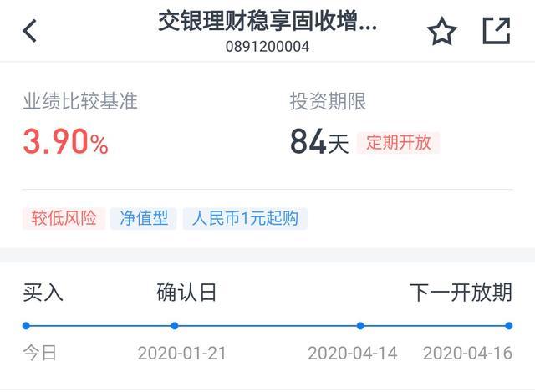Select product code 0891200004
This screenshot has width=535, height=392.
click(x=267, y=47)
